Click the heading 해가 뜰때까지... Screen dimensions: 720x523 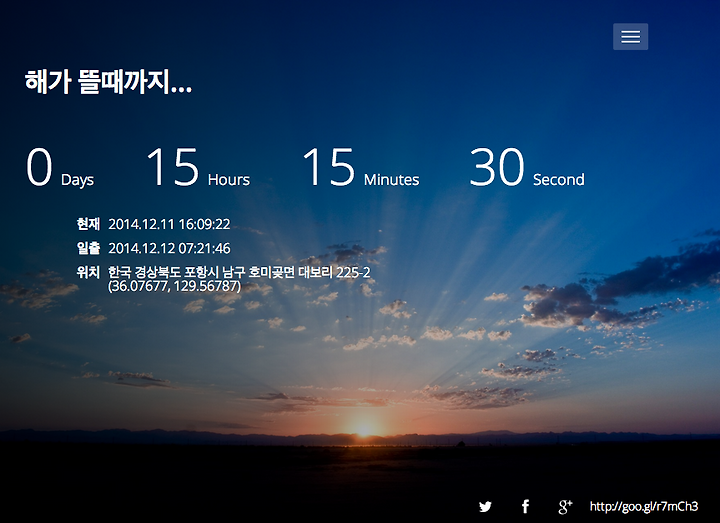(x=108, y=82)
